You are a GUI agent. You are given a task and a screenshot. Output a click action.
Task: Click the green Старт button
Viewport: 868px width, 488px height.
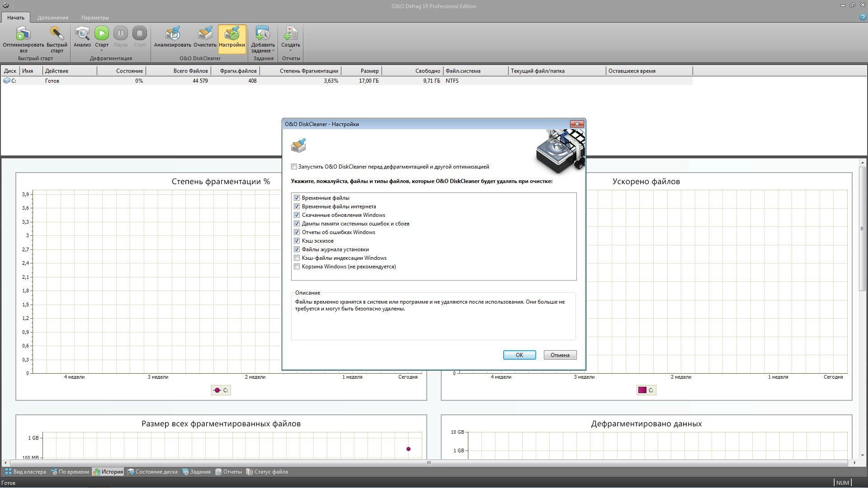click(x=102, y=33)
